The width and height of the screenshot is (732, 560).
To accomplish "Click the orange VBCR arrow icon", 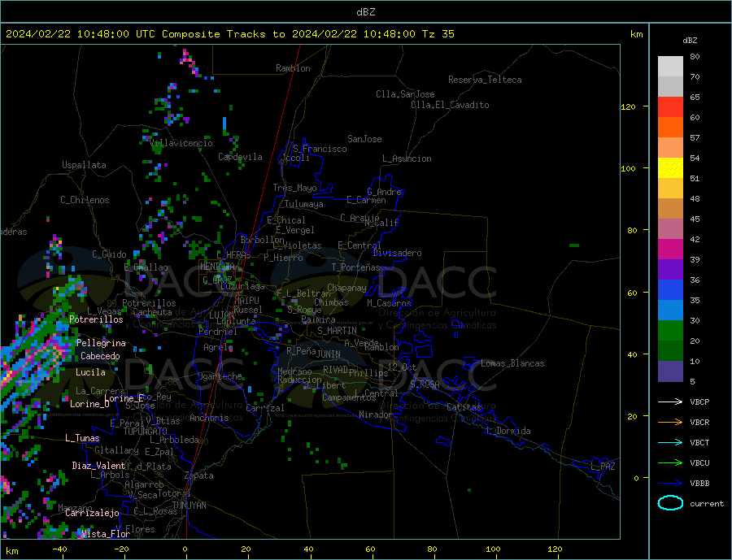I will pos(670,422).
